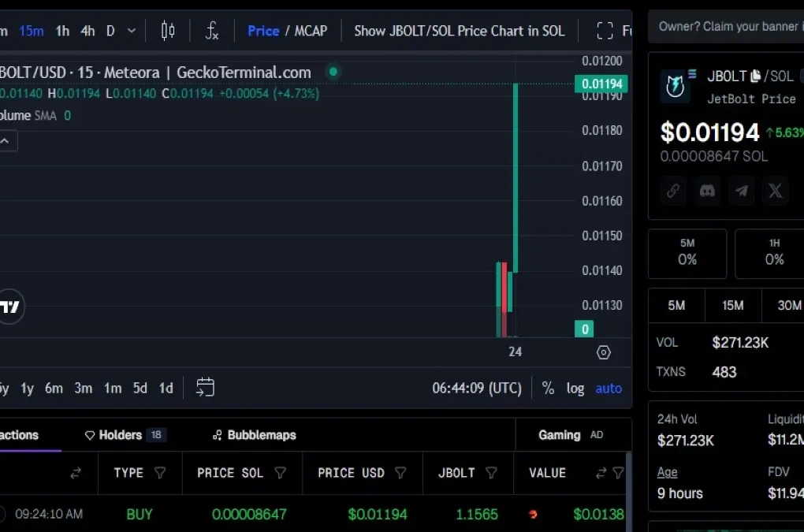Swap the time column display format
The image size is (804, 532).
click(76, 473)
